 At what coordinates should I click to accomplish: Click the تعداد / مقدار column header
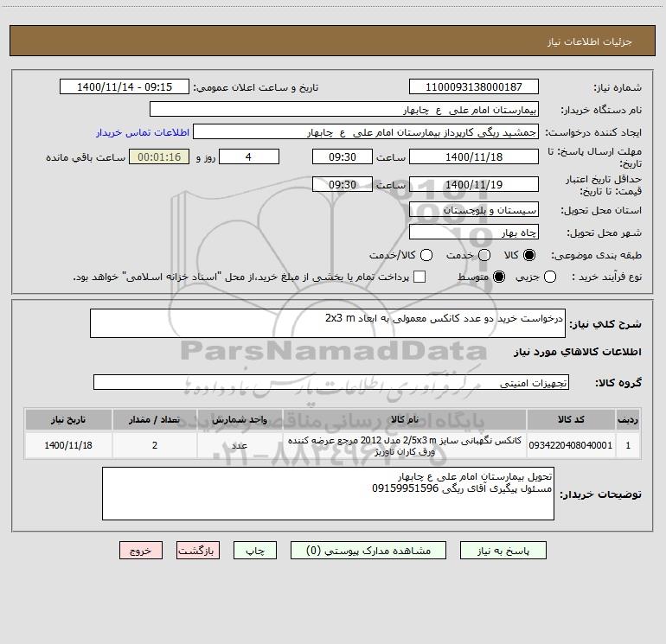pos(154,419)
